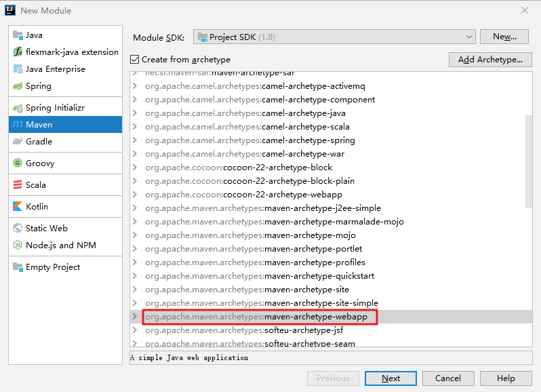This screenshot has height=392, width=541.
Task: Select maven-archetype-j2ee-simple row
Action: pyautogui.click(x=331, y=208)
